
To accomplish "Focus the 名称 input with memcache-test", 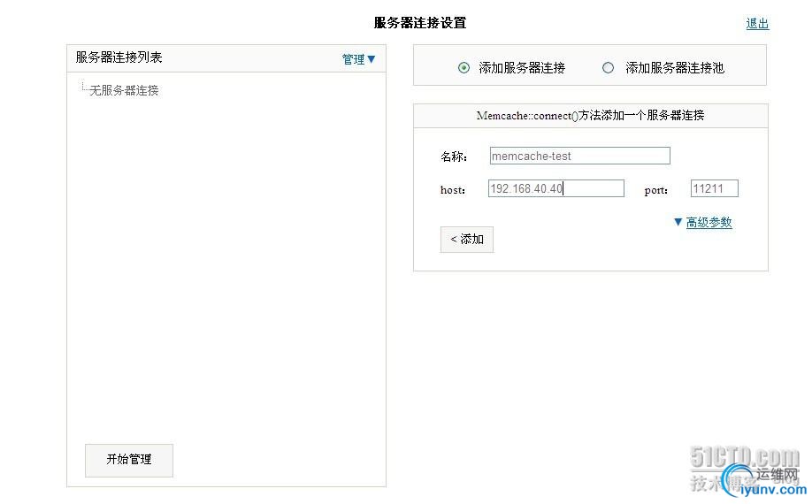I will click(x=579, y=156).
